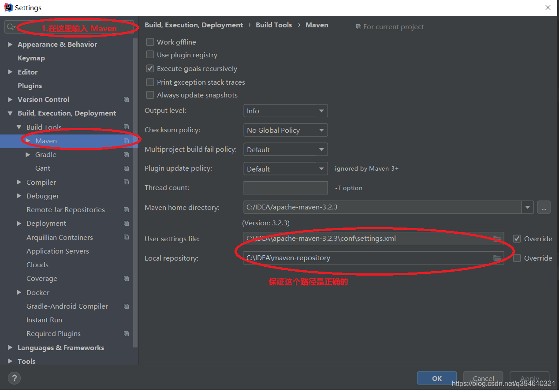
Task: Select Clouds settings page
Action: click(x=37, y=265)
